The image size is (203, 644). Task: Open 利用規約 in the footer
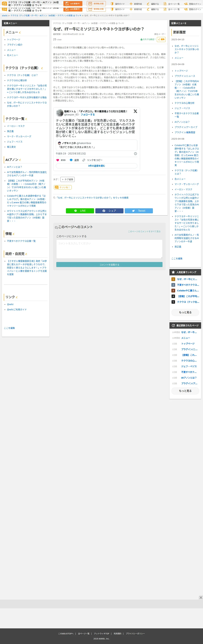pos(117,634)
